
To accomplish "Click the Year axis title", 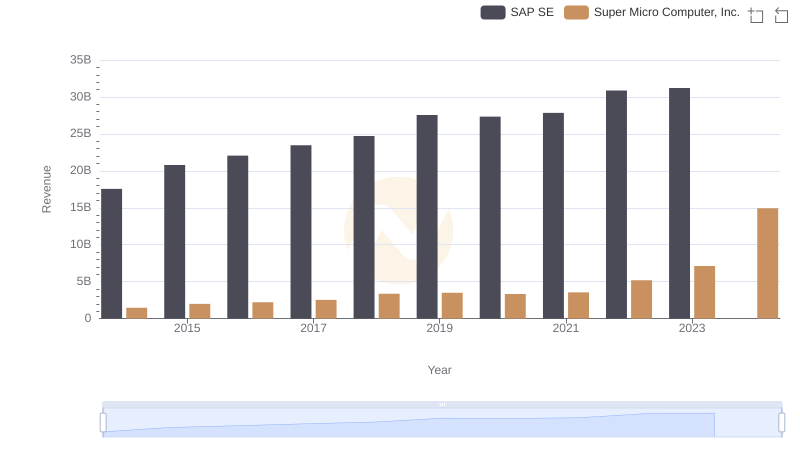I will coord(439,370).
